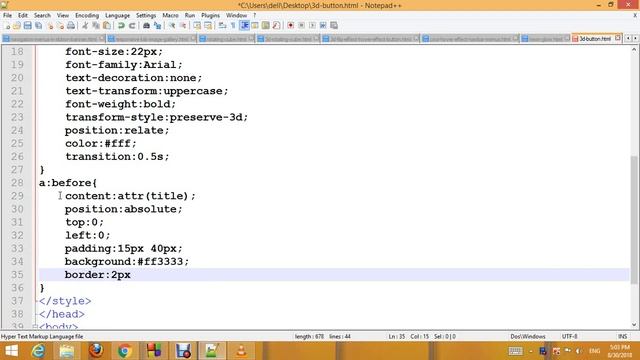
Task: Click the Dos\Windows status bar entry
Action: pos(527,336)
